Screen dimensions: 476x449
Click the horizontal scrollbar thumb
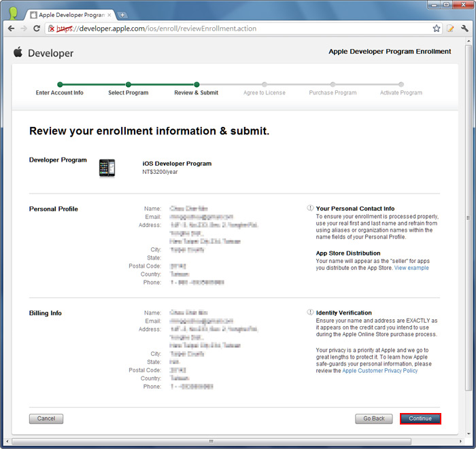pos(211,442)
